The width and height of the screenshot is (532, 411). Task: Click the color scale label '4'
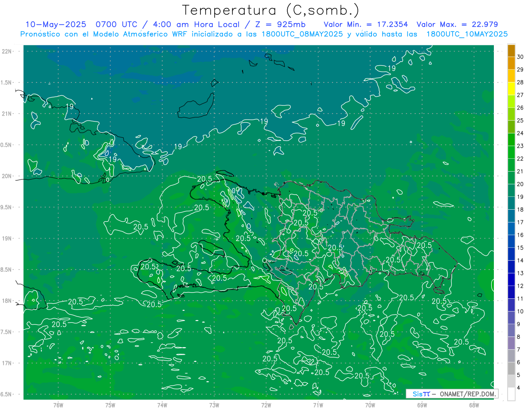point(519,388)
